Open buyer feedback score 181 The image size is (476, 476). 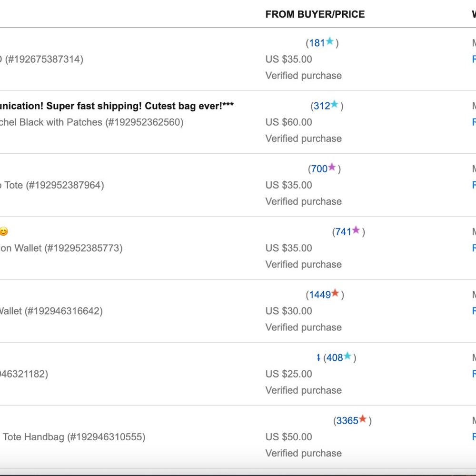(x=317, y=43)
